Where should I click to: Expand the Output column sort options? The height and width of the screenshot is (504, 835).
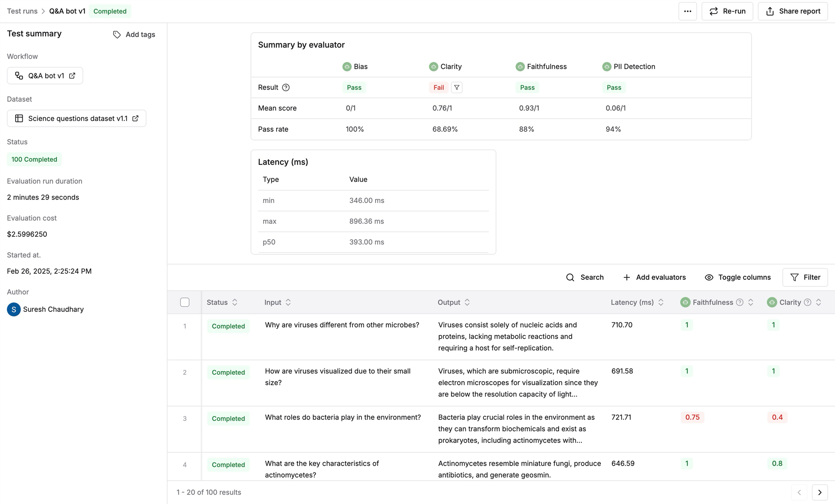click(x=469, y=302)
